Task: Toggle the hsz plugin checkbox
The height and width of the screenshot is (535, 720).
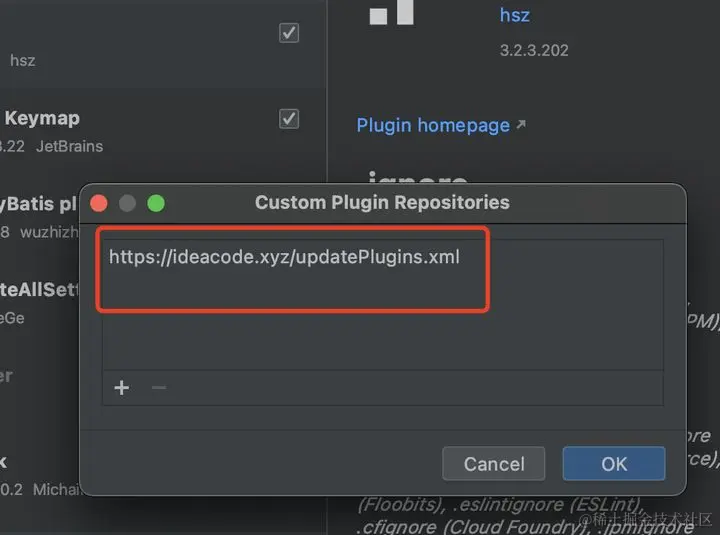Action: point(289,33)
